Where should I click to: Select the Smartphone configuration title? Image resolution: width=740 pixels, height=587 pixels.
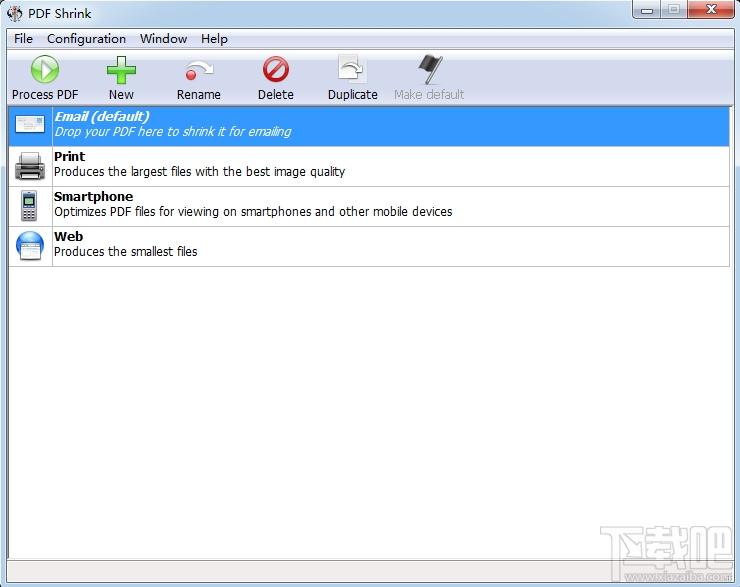click(93, 196)
